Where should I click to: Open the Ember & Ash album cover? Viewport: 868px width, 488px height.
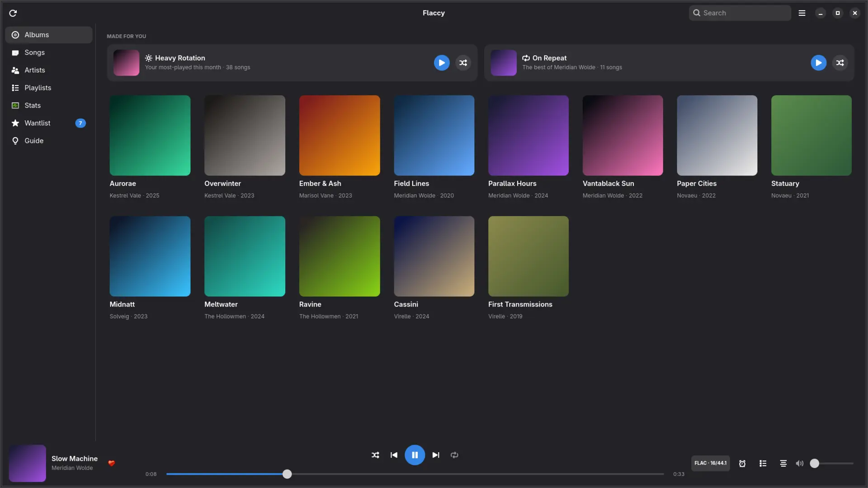(340, 135)
